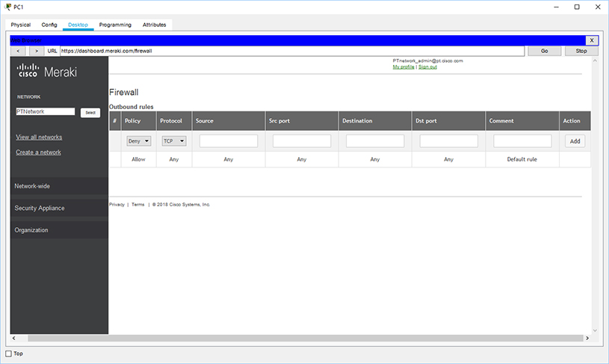The width and height of the screenshot is (609, 364).
Task: Click the horizontal scrollbar right arrow
Action: click(587, 338)
